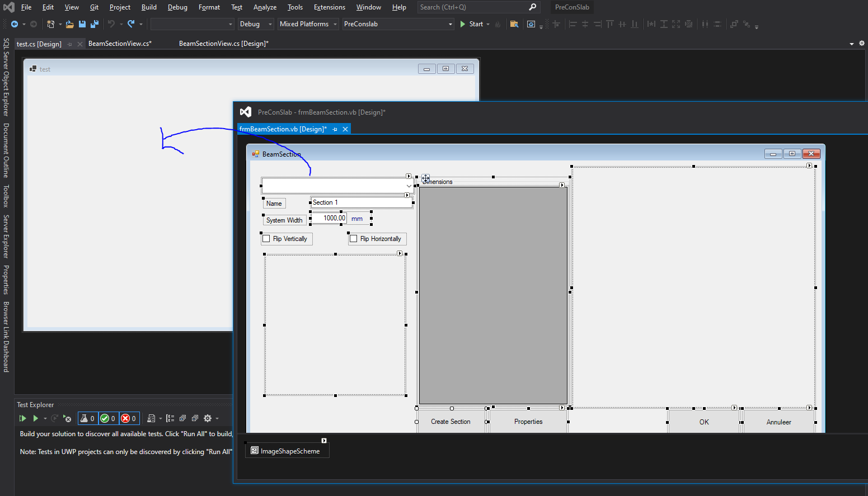Click the search magnifier icon
Screen dimensions: 868x496
533,7
